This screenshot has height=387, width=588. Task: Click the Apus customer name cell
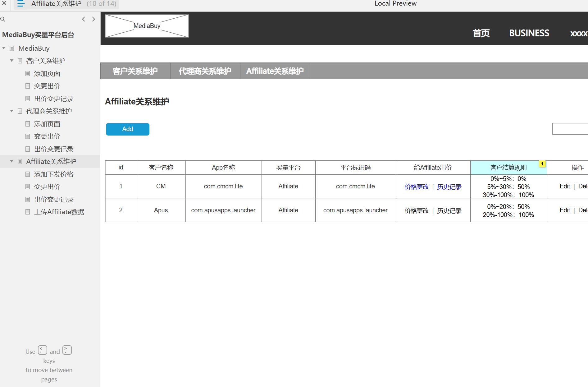click(x=161, y=210)
